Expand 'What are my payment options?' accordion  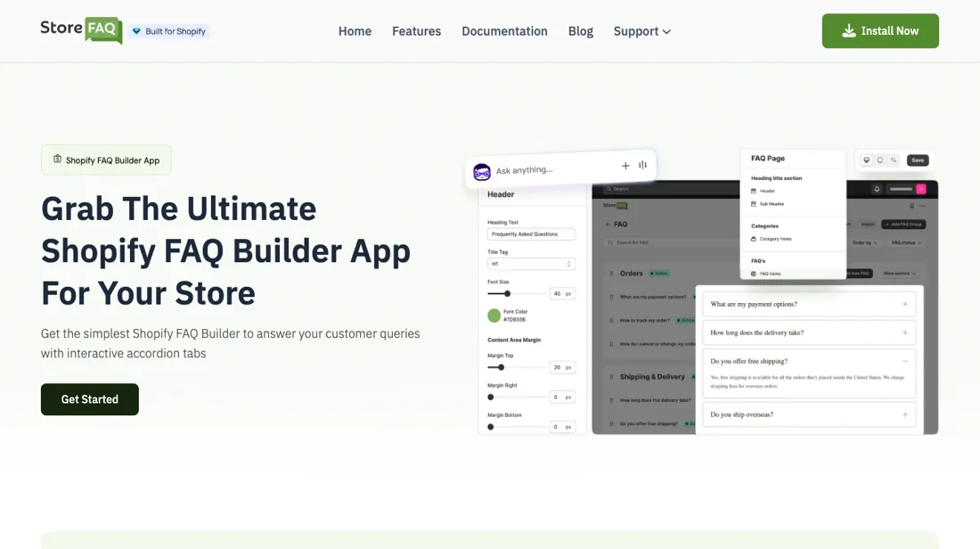[x=809, y=304]
